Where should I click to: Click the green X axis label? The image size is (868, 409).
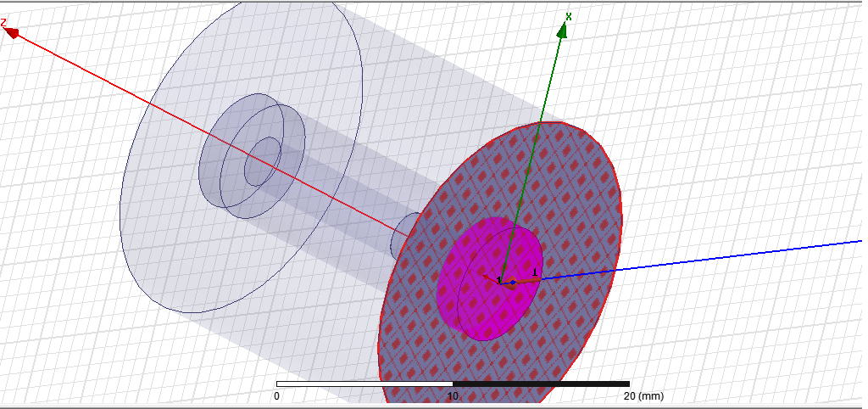tap(569, 17)
